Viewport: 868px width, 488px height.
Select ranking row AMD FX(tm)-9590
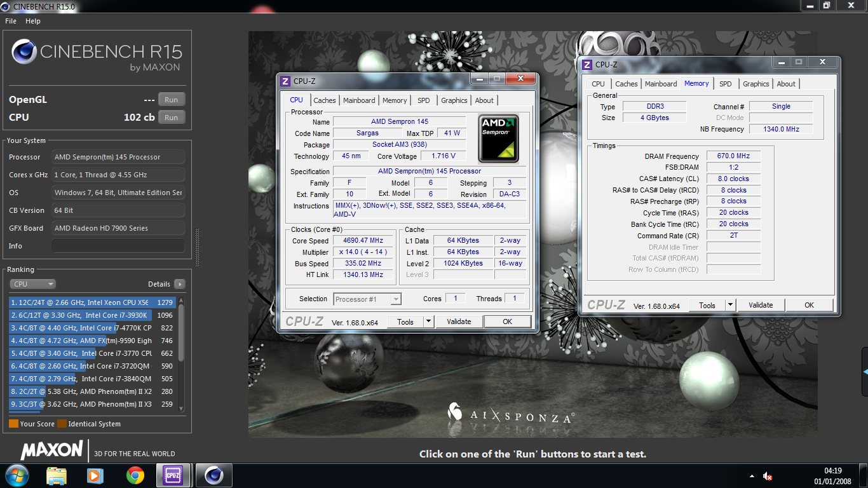click(x=92, y=341)
